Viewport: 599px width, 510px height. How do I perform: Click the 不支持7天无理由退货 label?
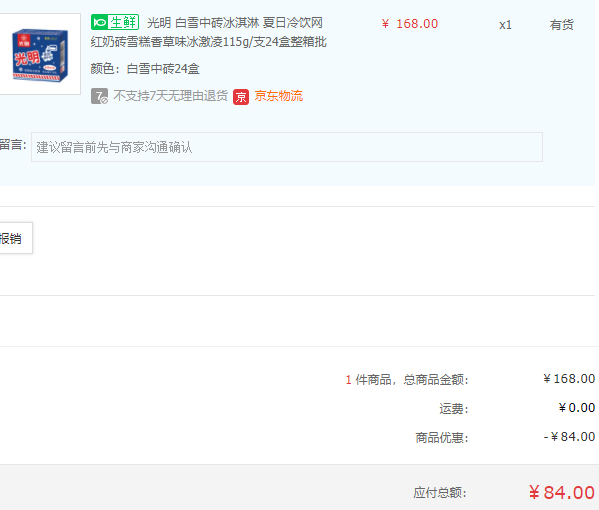coord(170,96)
